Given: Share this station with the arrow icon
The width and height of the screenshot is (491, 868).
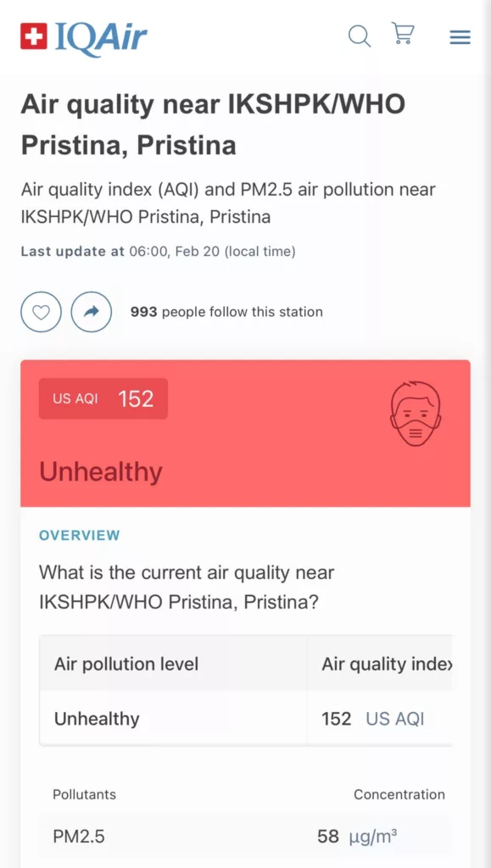Looking at the screenshot, I should click(x=92, y=312).
